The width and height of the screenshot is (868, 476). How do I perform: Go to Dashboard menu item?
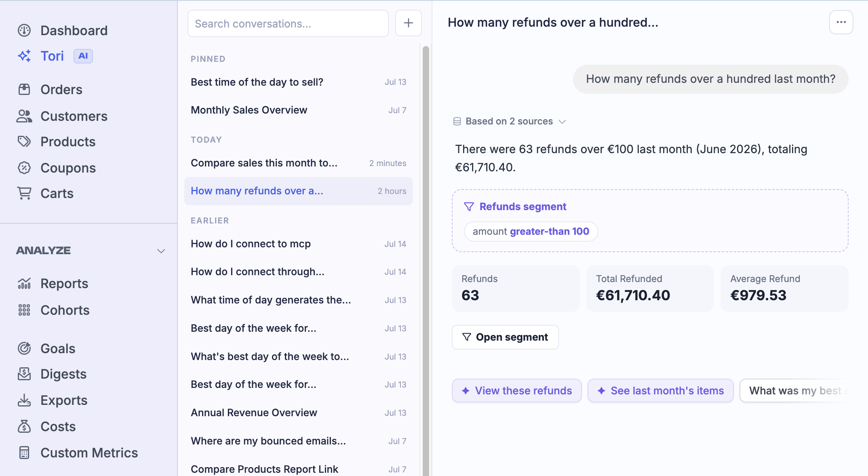click(74, 30)
